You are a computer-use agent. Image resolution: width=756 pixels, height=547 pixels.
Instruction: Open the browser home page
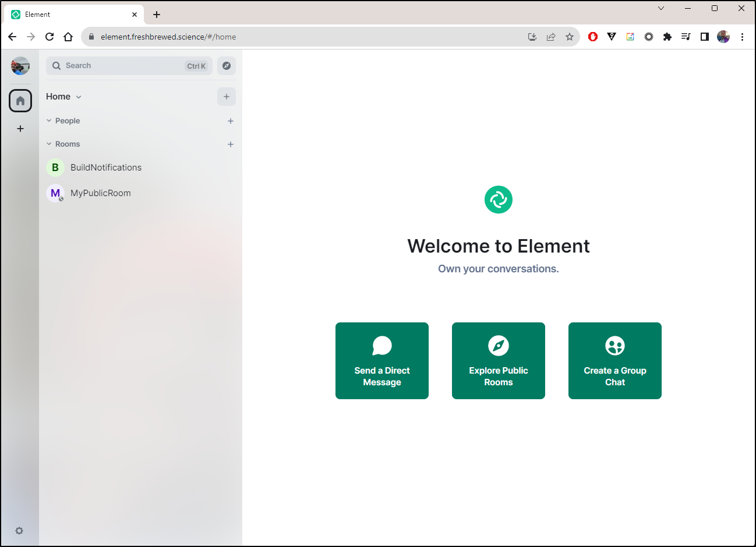68,37
